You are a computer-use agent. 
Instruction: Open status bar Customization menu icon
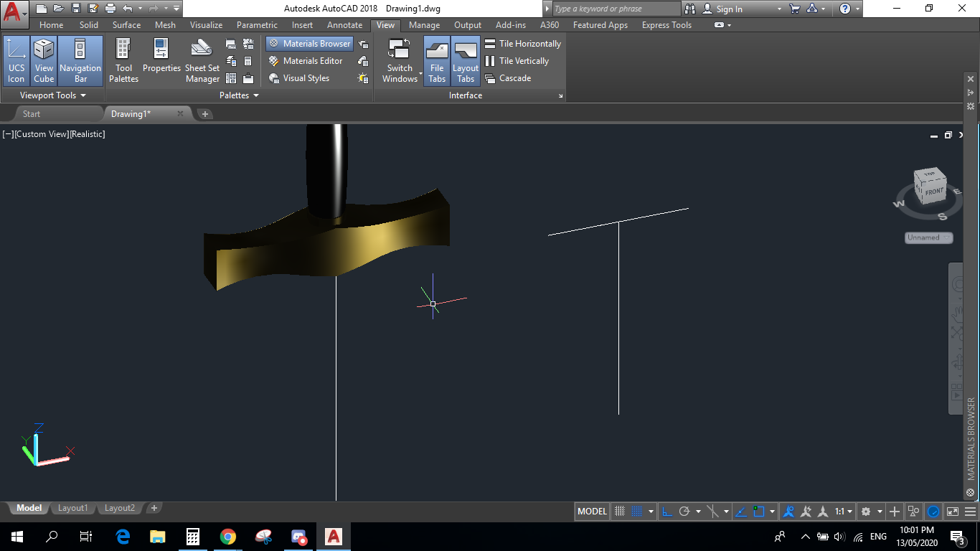tap(971, 512)
